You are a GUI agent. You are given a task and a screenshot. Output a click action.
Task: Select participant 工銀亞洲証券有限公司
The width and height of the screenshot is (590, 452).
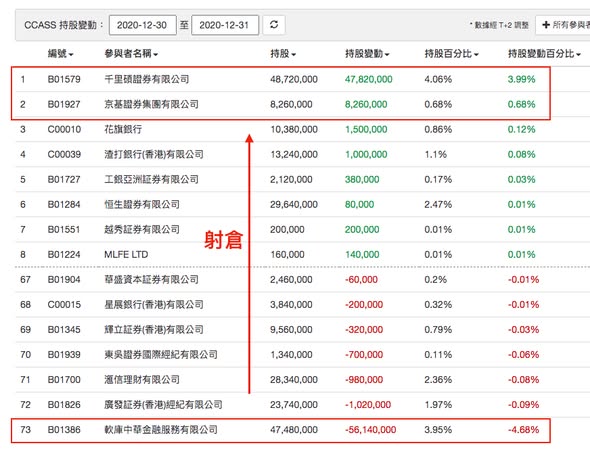tap(151, 180)
